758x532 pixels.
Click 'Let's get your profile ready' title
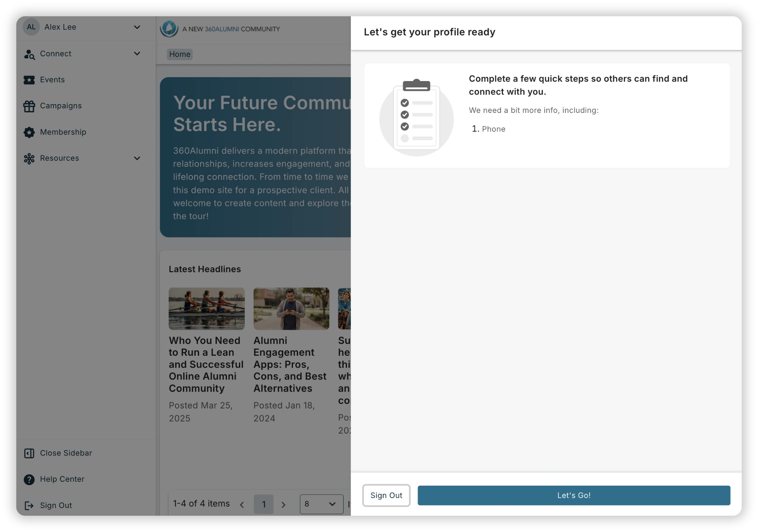pos(430,32)
